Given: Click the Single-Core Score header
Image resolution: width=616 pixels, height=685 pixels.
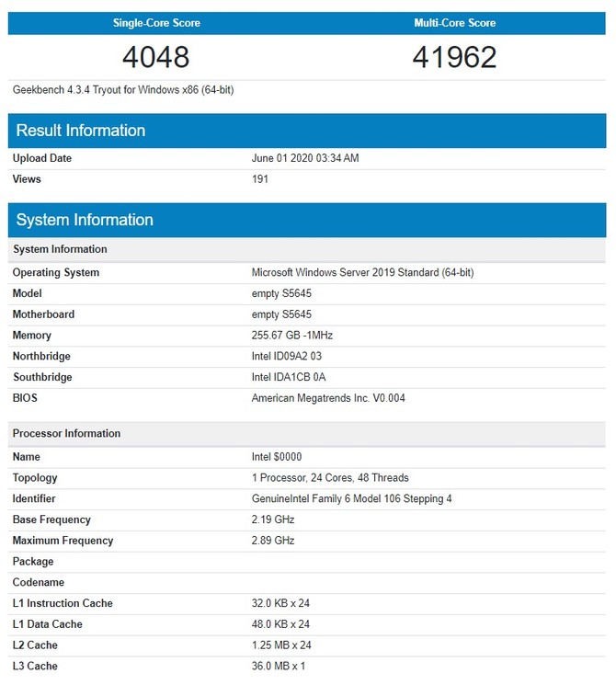Looking at the screenshot, I should pyautogui.click(x=156, y=22).
